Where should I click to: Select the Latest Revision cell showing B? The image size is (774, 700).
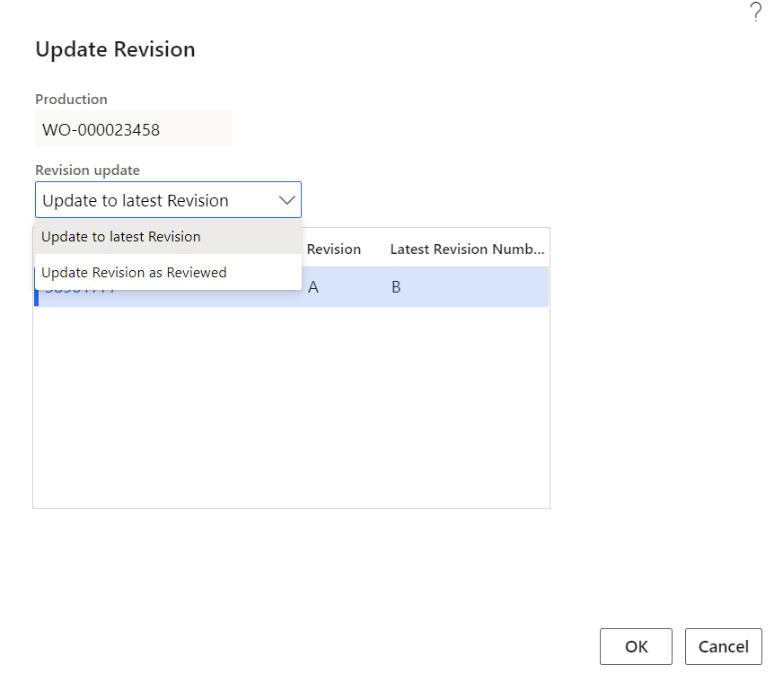coord(396,289)
